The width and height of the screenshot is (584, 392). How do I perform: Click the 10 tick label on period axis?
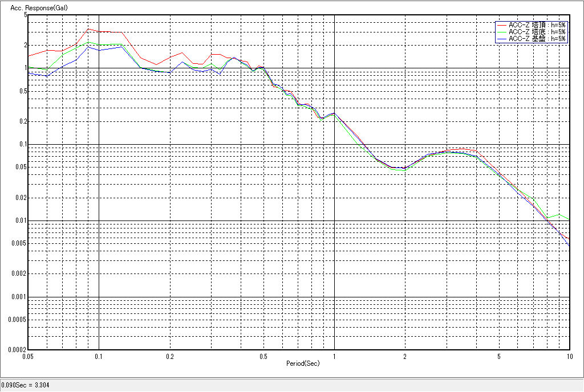pos(569,357)
